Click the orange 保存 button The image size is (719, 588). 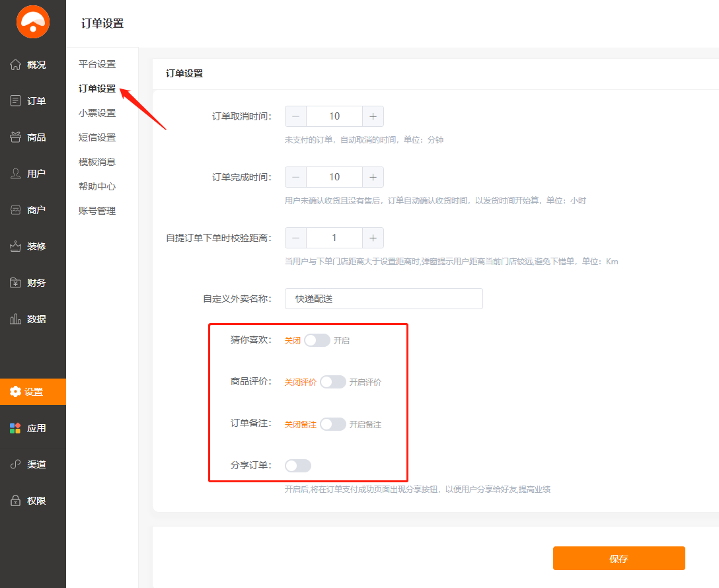click(619, 558)
